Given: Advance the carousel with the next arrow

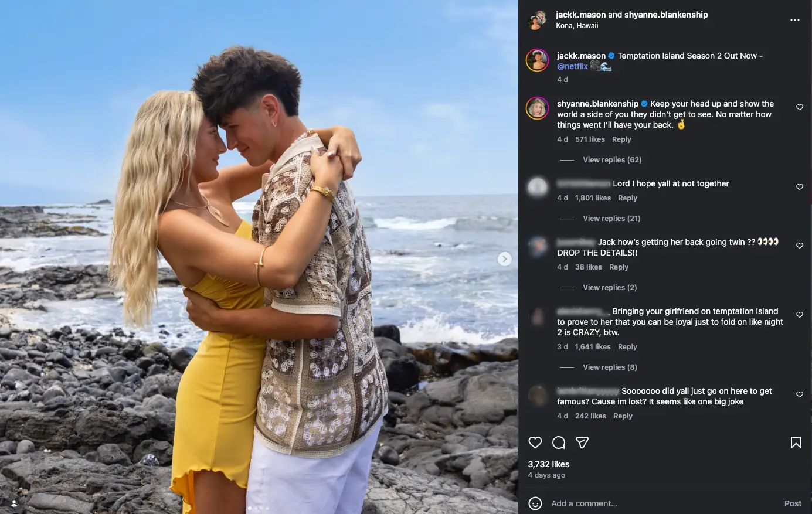Looking at the screenshot, I should click(505, 258).
